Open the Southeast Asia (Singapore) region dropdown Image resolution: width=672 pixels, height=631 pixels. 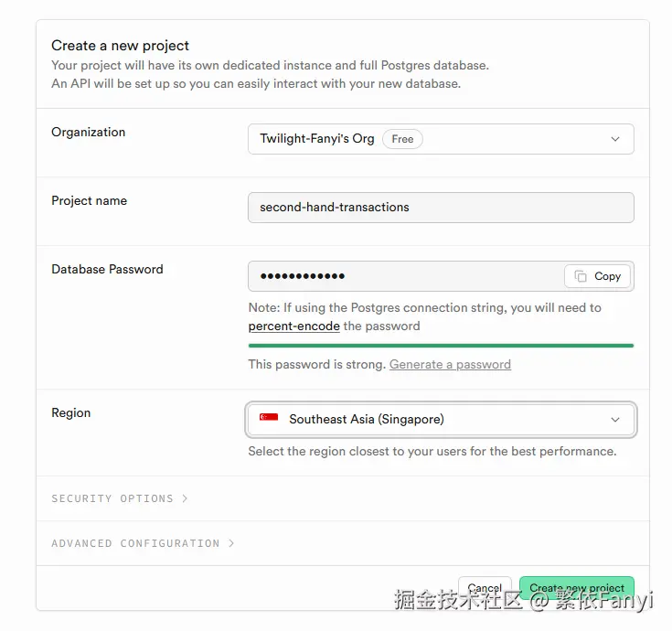coord(440,420)
